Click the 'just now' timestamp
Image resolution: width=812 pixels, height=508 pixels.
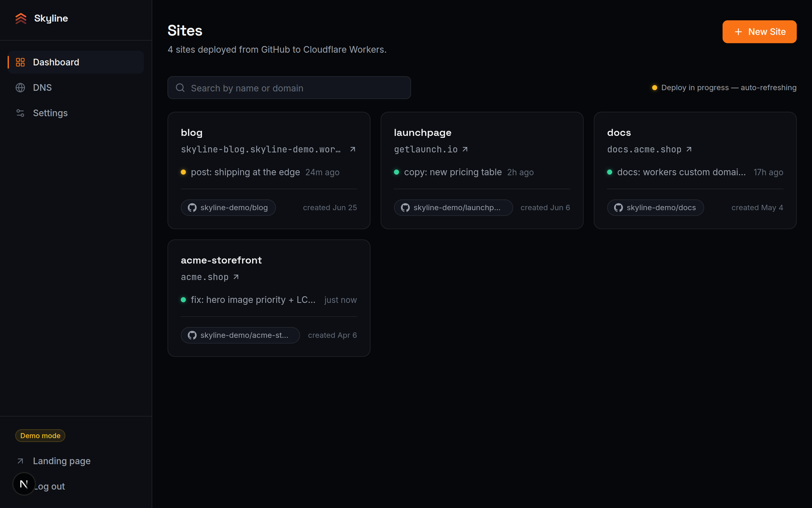341,300
